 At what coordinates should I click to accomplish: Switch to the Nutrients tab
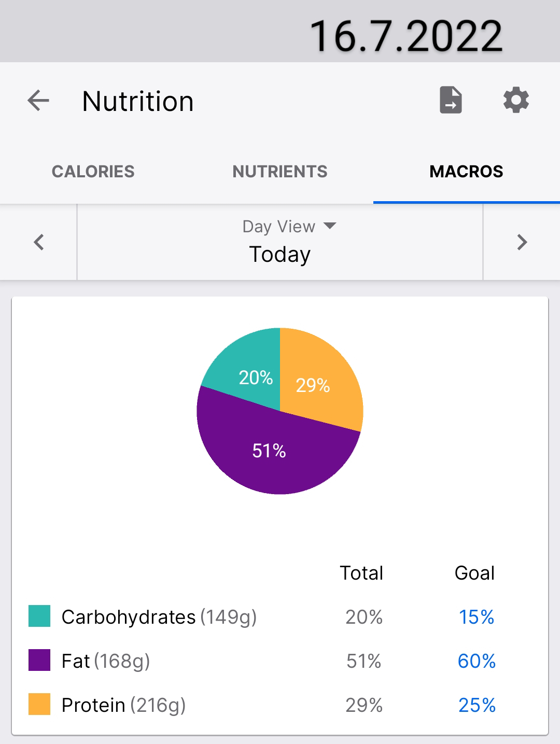280,172
